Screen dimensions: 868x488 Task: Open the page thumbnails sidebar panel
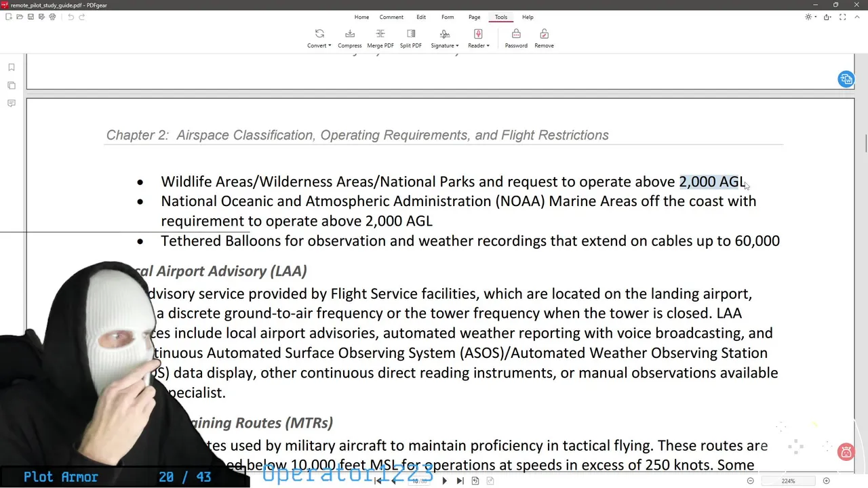tap(12, 85)
